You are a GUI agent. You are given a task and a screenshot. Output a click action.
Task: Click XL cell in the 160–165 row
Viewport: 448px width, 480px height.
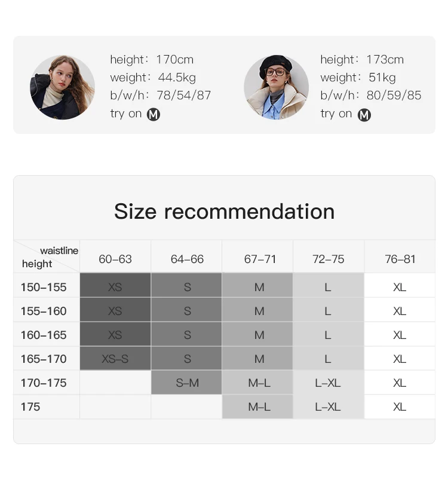pos(400,335)
